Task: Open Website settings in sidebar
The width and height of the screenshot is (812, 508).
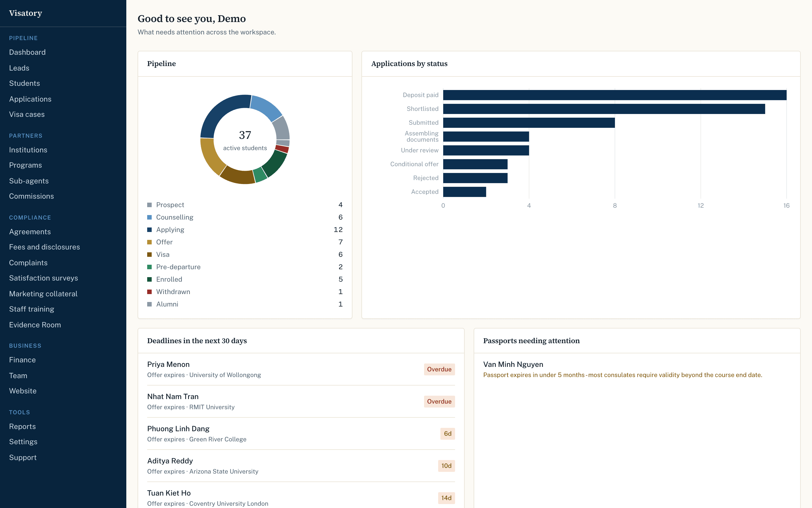Action: (23, 391)
